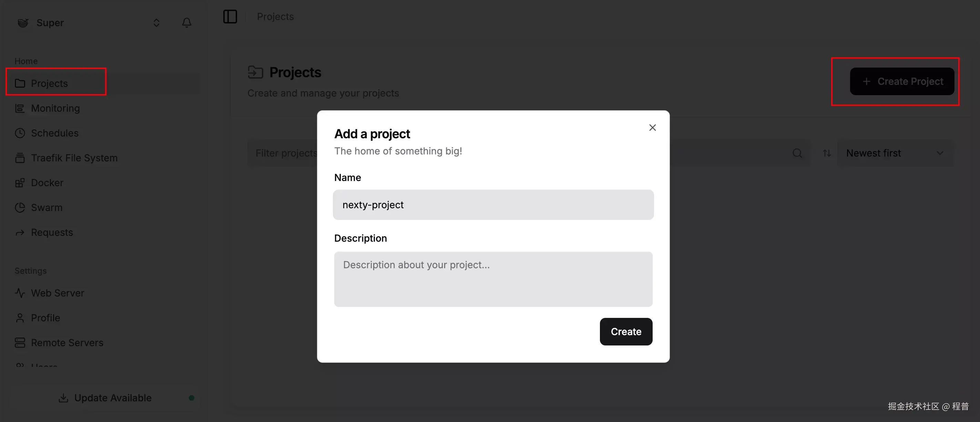
Task: Click the notification bell icon
Action: coord(187,22)
